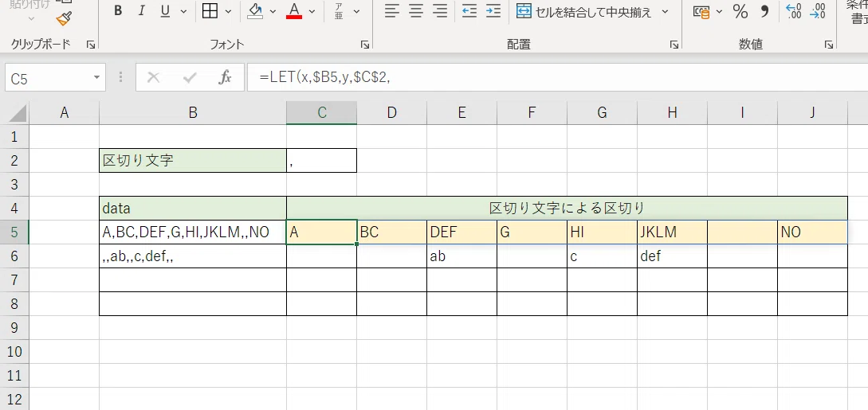Screen dimensions: 868x410
Task: Select cell containing lowercase c
Action: coord(602,256)
